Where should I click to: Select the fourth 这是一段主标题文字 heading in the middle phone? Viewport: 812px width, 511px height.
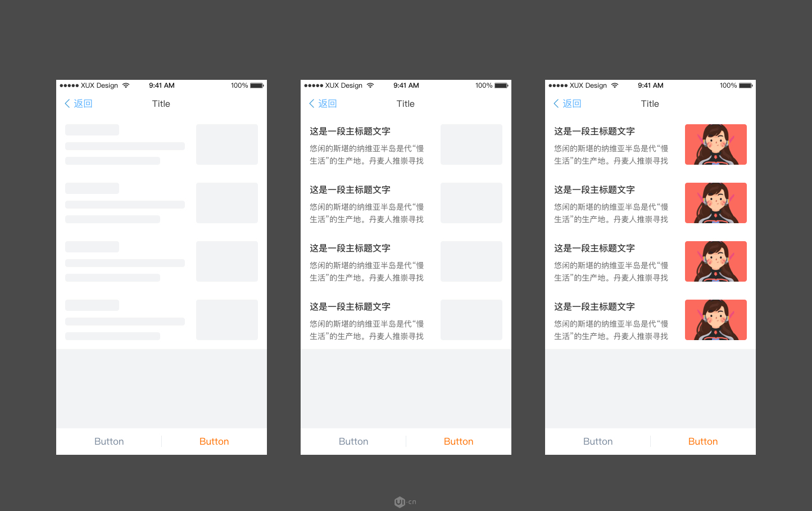[350, 306]
